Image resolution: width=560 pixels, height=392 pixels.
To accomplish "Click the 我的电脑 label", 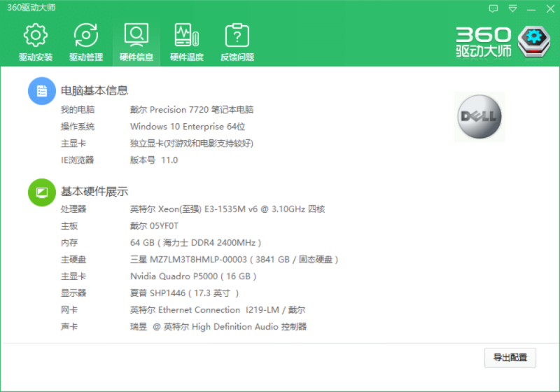I will [78, 110].
